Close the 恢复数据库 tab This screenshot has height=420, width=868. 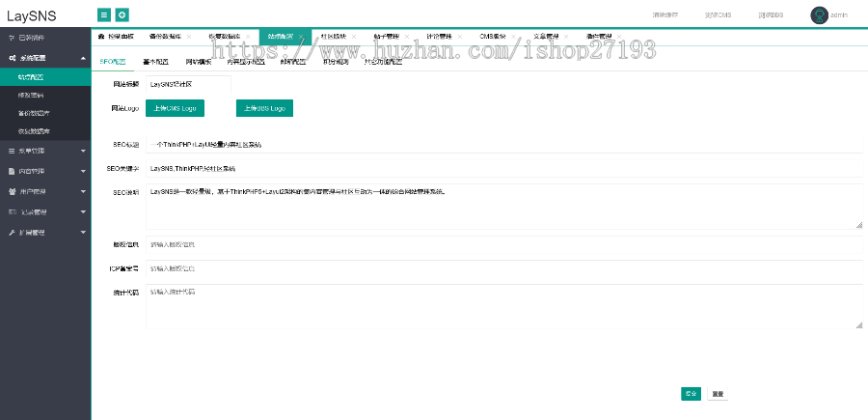point(248,37)
